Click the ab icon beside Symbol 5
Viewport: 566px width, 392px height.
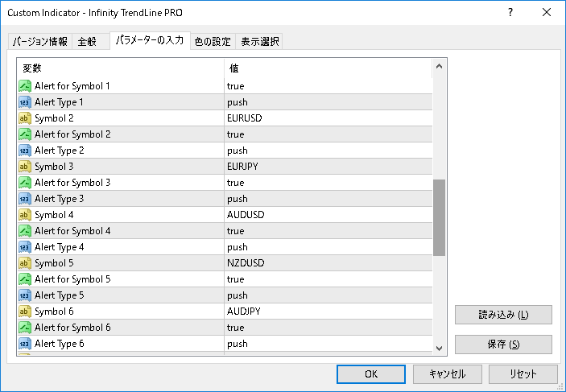tap(25, 263)
